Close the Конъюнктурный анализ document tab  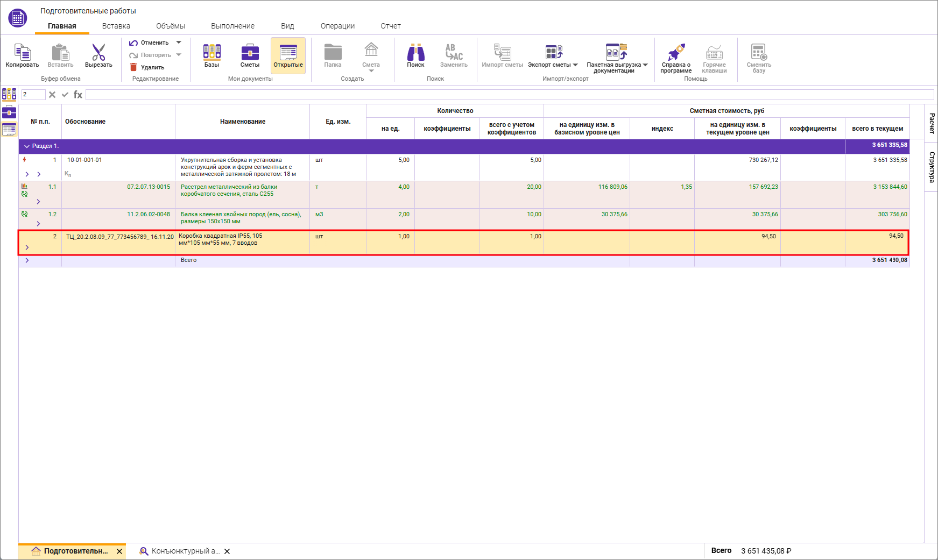(227, 551)
